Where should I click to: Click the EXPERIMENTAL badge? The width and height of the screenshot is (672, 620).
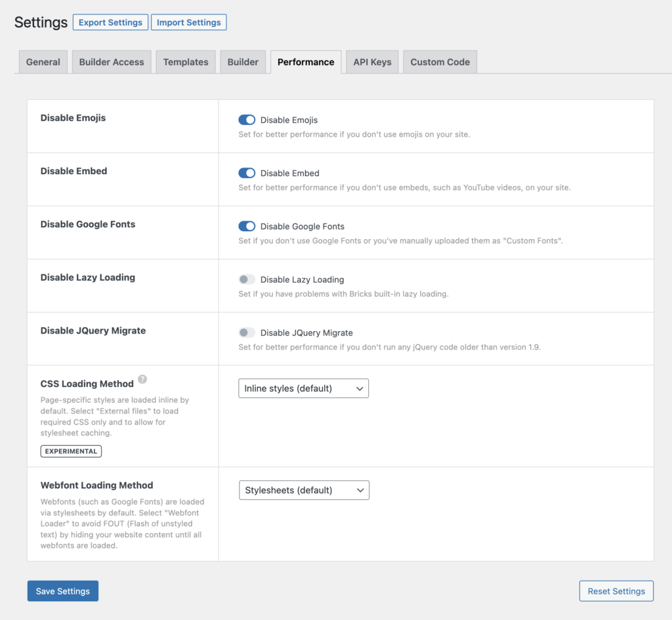click(x=71, y=451)
